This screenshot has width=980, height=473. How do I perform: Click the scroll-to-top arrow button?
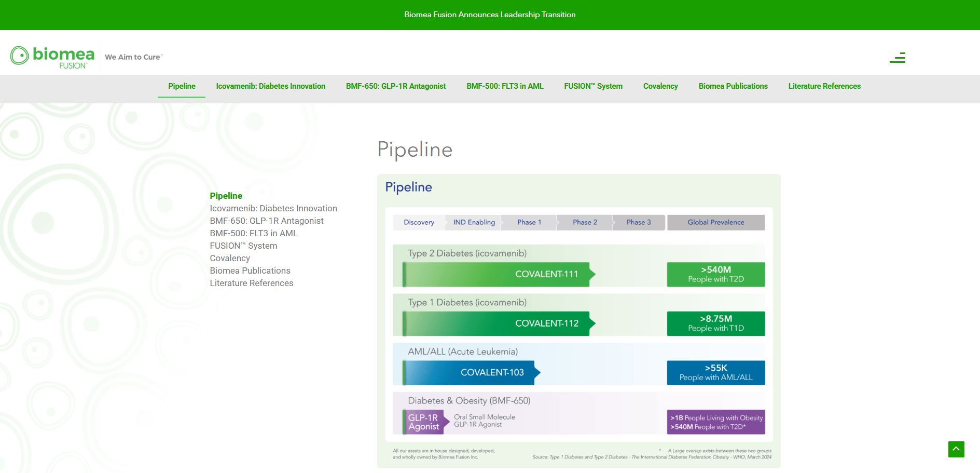point(956,449)
